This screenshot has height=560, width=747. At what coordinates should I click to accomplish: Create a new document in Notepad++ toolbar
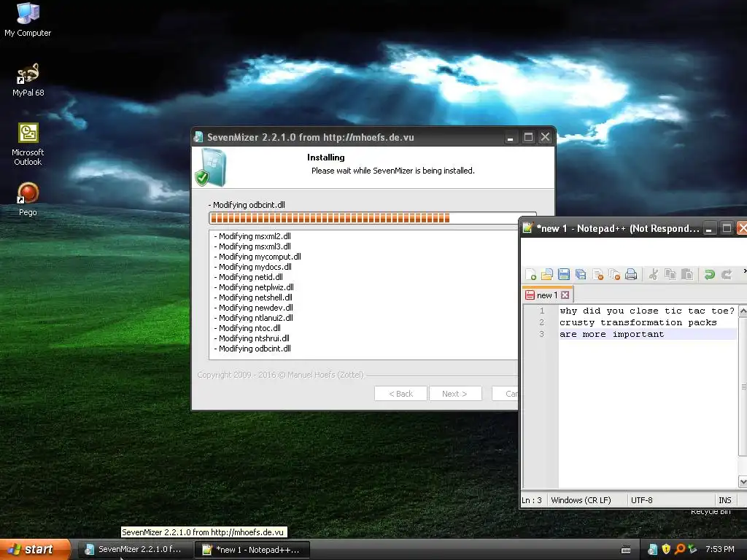[531, 274]
